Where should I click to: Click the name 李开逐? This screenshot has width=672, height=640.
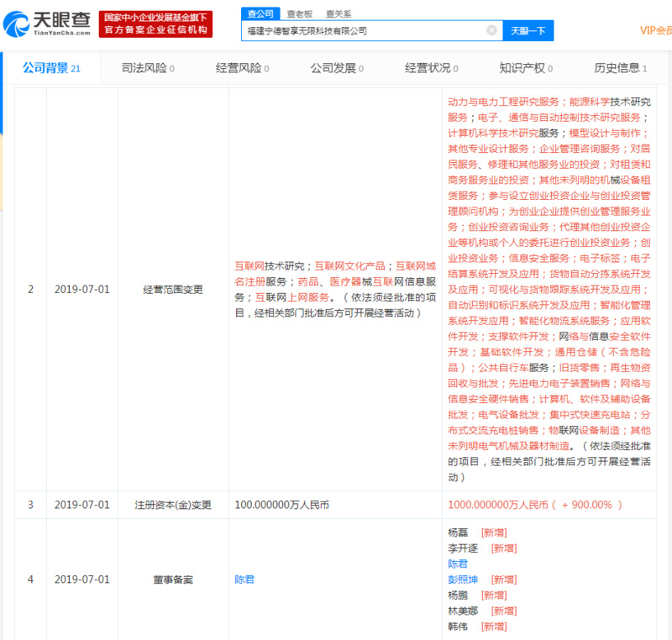pyautogui.click(x=463, y=548)
